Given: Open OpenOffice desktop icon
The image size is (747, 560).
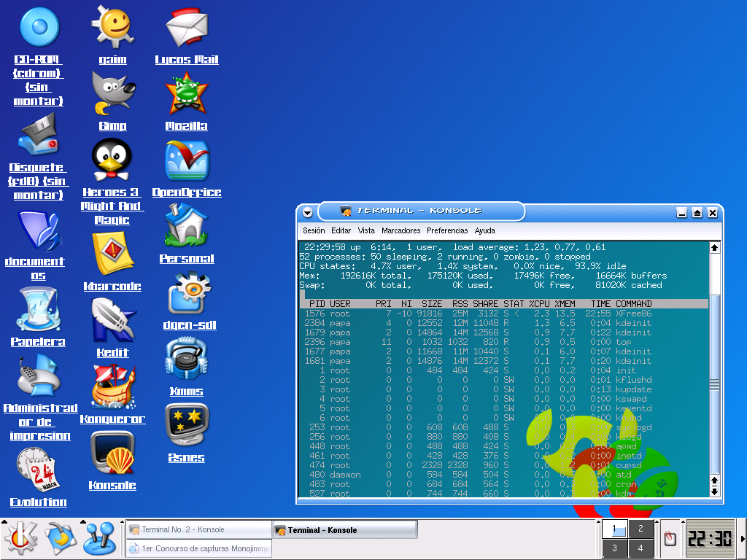Looking at the screenshot, I should [x=187, y=160].
